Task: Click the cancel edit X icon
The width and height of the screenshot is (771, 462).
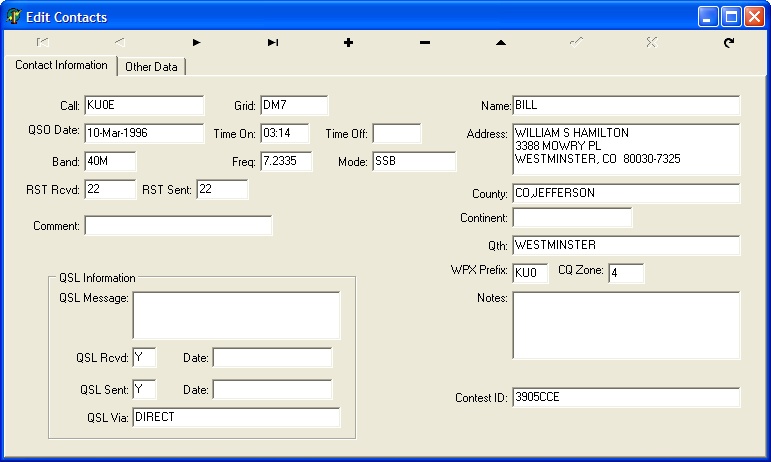Action: pos(652,43)
